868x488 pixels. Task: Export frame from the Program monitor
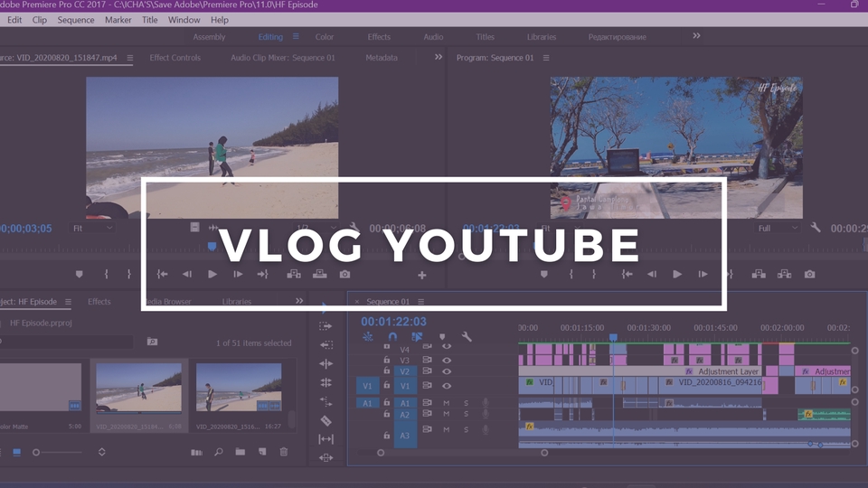click(x=809, y=275)
